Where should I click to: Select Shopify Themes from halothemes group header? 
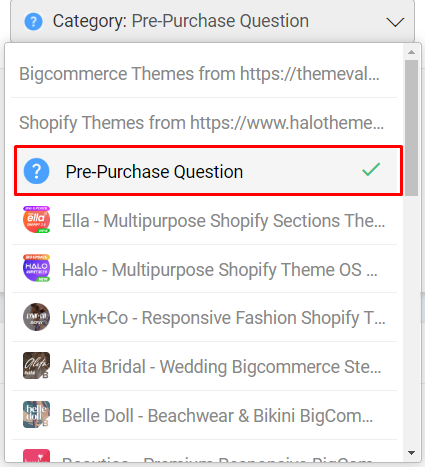click(204, 122)
